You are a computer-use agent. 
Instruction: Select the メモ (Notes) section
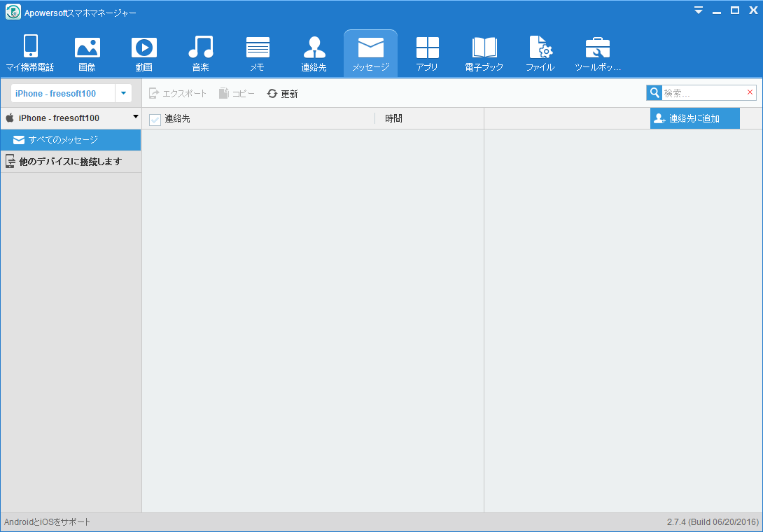click(x=258, y=52)
